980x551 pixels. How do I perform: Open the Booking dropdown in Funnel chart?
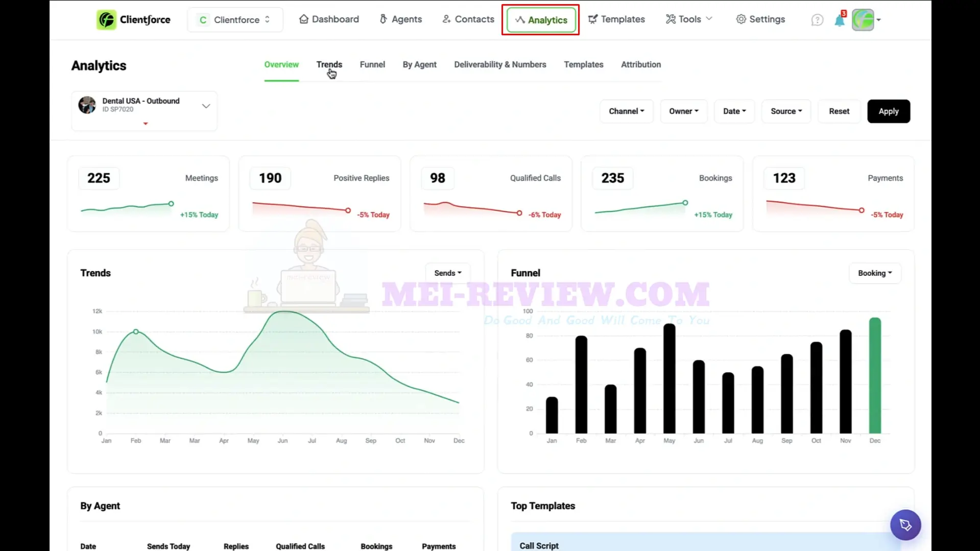point(875,273)
